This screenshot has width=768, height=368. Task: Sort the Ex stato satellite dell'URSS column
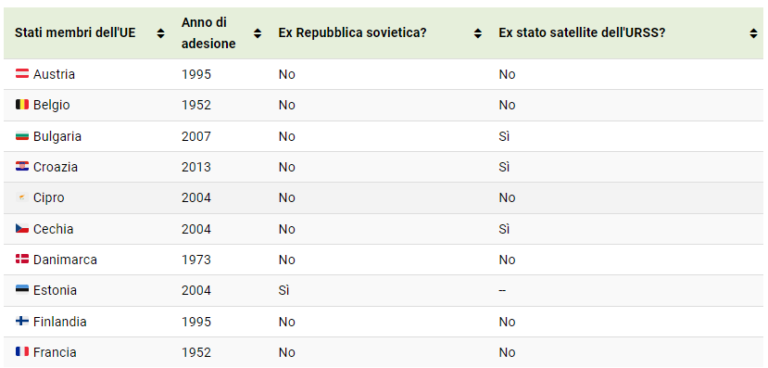754,33
